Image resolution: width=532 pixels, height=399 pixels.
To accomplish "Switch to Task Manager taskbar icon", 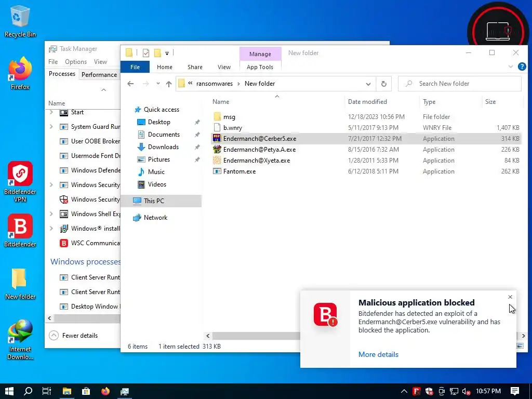I will (x=125, y=391).
